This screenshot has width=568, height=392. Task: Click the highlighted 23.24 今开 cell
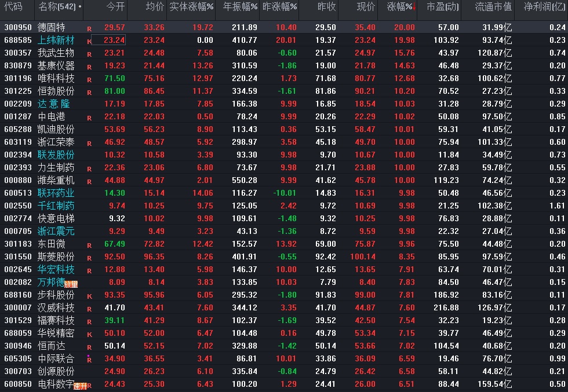[x=109, y=40]
